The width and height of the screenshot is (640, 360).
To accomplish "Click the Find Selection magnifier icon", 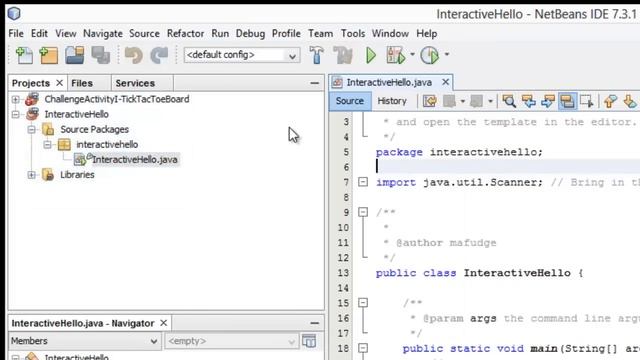I will coord(509,101).
